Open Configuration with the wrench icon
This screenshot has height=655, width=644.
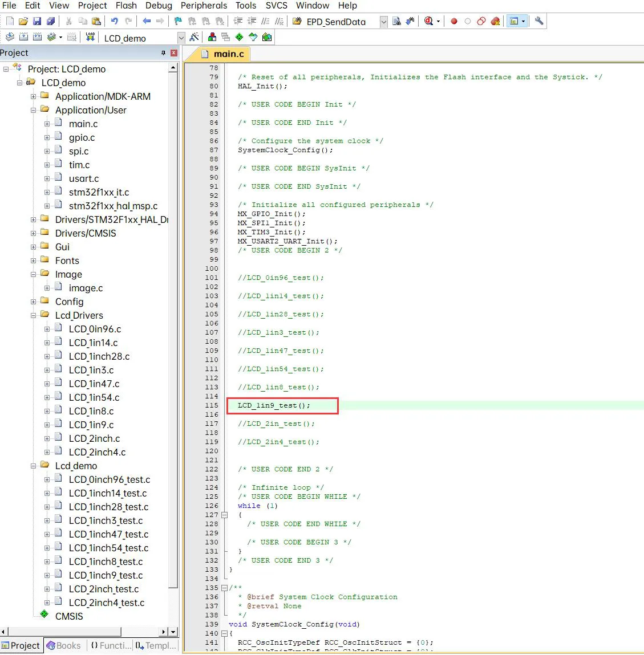coord(538,21)
